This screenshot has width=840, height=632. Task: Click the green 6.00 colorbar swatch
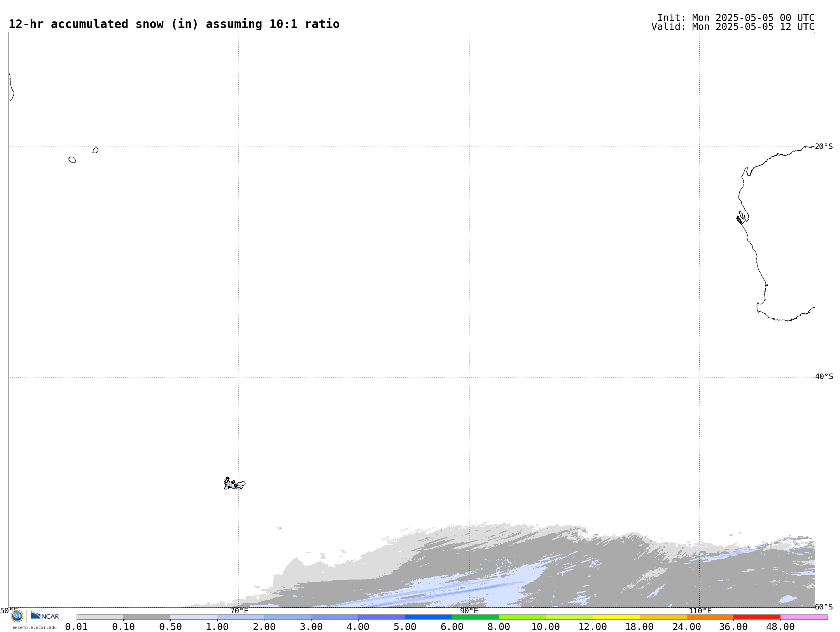(x=475, y=617)
